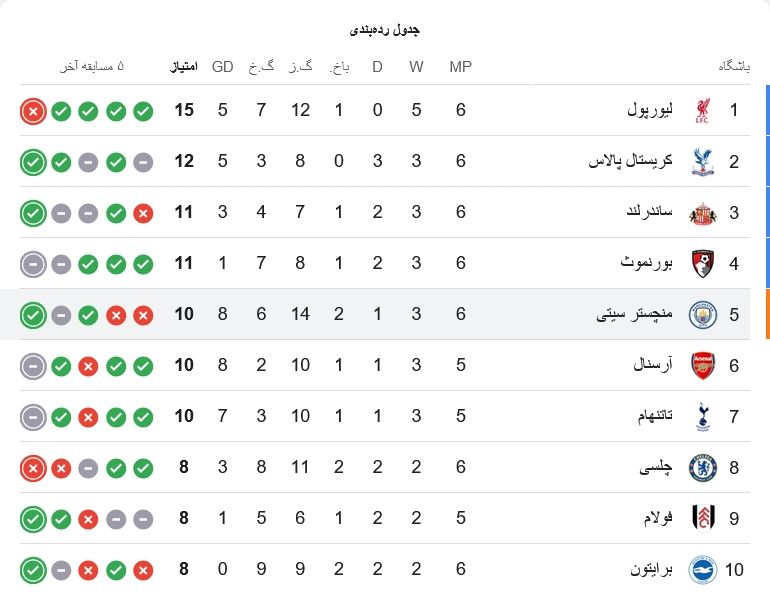This screenshot has height=592, width=770.
Task: Select the ۵ مسابقه آخر column header
Action: tap(92, 66)
